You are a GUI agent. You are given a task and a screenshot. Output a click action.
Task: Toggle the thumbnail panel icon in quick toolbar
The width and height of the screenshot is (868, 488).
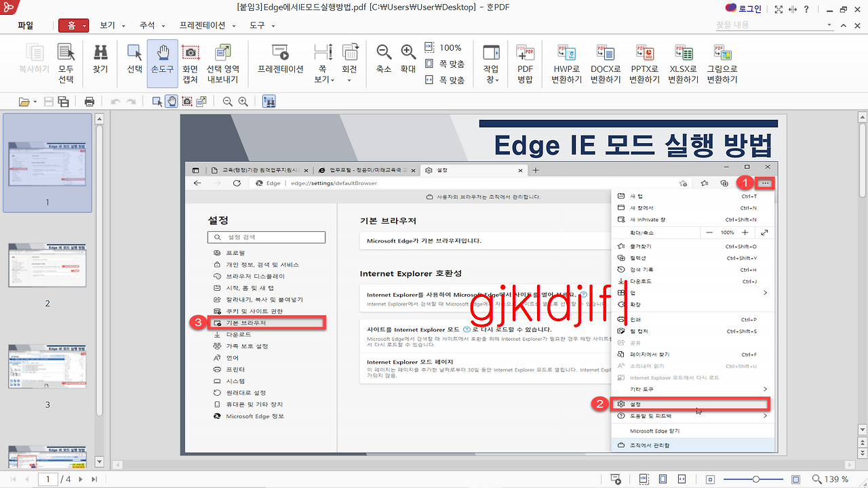point(269,102)
